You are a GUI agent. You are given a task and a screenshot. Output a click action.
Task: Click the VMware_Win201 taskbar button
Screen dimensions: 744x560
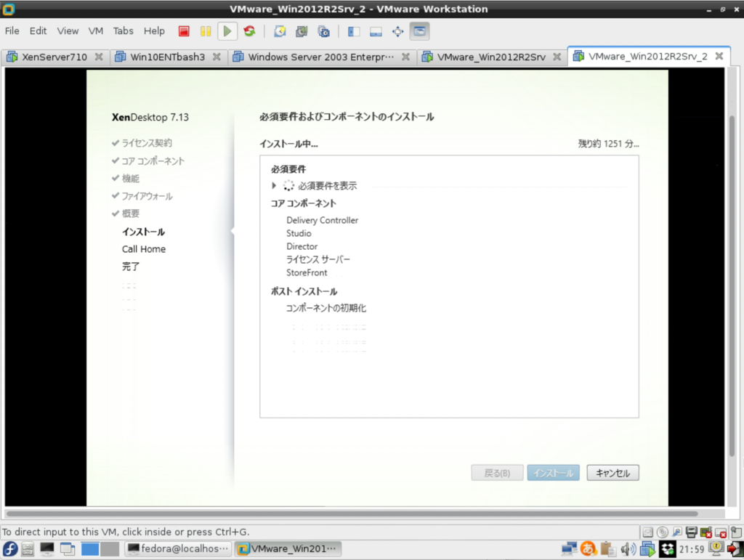click(288, 549)
